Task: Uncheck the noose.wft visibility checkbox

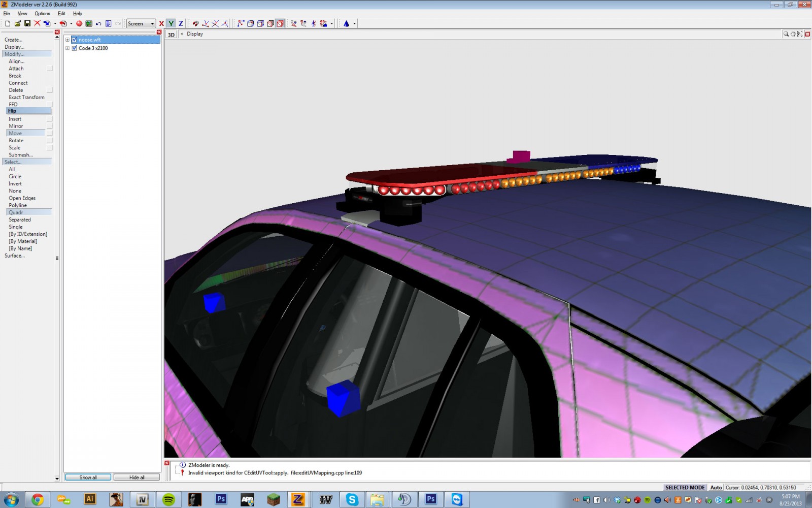Action: point(75,40)
